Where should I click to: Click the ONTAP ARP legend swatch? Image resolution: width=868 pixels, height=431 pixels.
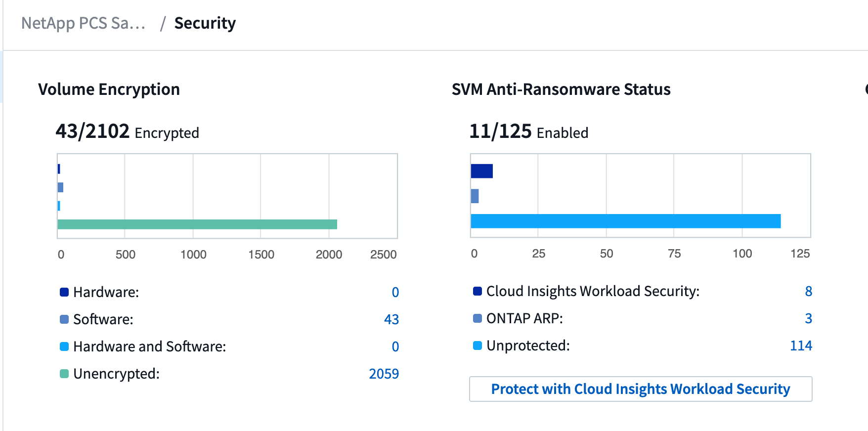[477, 318]
